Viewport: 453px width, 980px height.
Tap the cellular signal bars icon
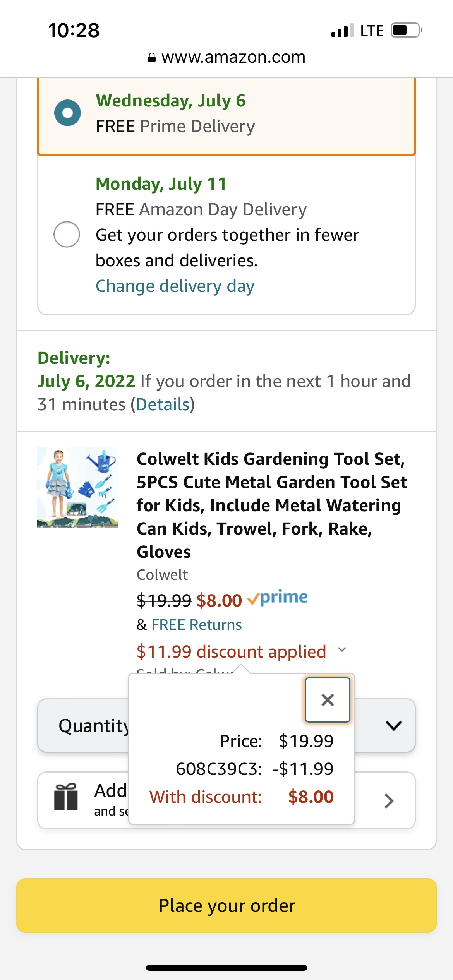342,31
